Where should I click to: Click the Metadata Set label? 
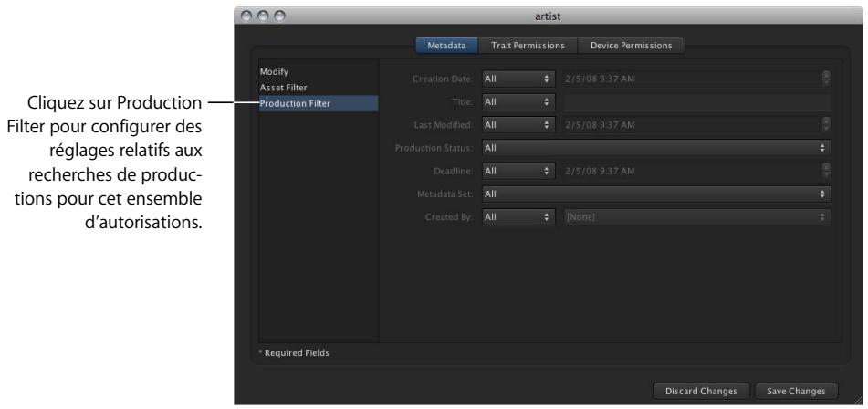point(445,194)
